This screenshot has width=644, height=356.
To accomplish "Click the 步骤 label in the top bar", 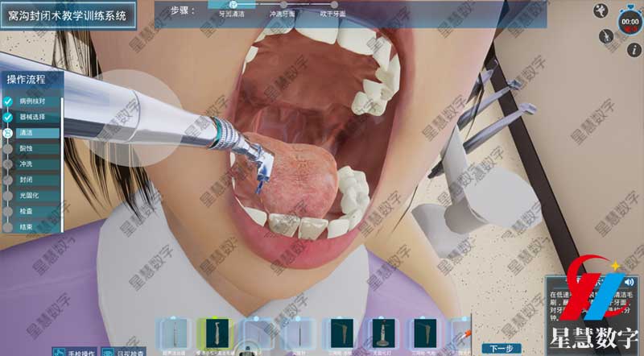I will (x=182, y=11).
